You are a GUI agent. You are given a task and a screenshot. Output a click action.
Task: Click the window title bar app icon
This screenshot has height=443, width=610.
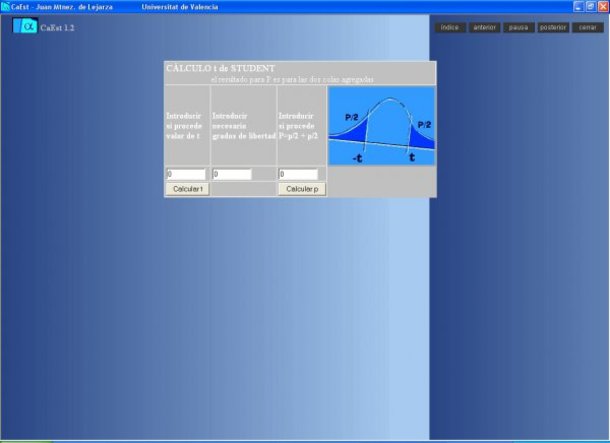pos(6,6)
